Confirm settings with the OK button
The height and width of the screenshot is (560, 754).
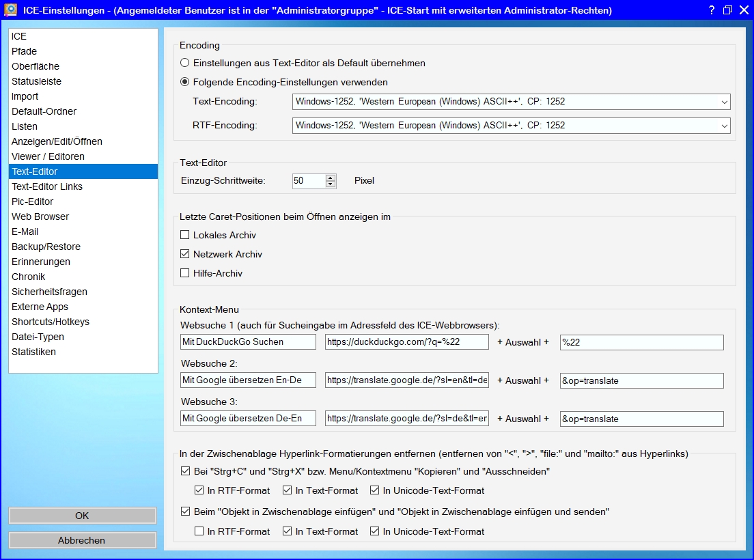coord(82,516)
